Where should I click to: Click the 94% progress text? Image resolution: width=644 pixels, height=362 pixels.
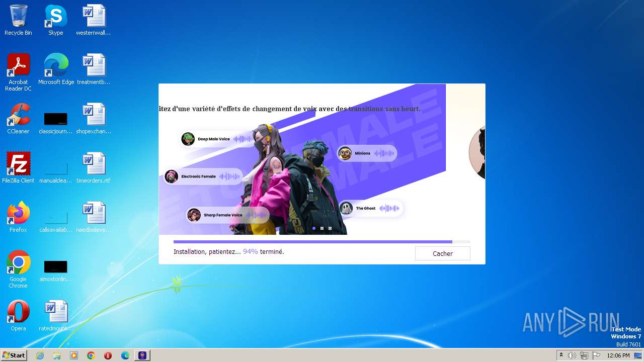251,251
